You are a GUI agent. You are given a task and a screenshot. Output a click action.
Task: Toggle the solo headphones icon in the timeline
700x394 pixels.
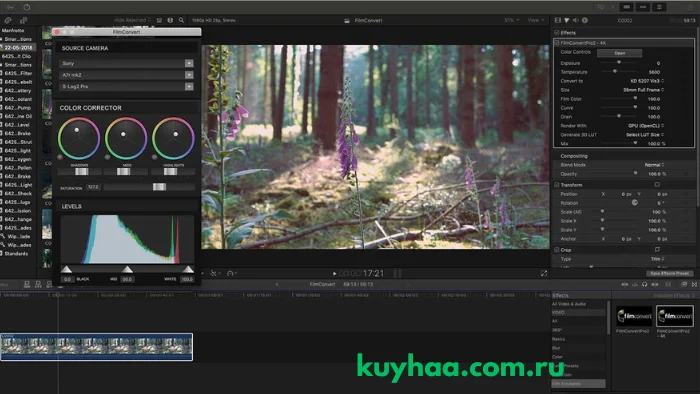pos(644,284)
